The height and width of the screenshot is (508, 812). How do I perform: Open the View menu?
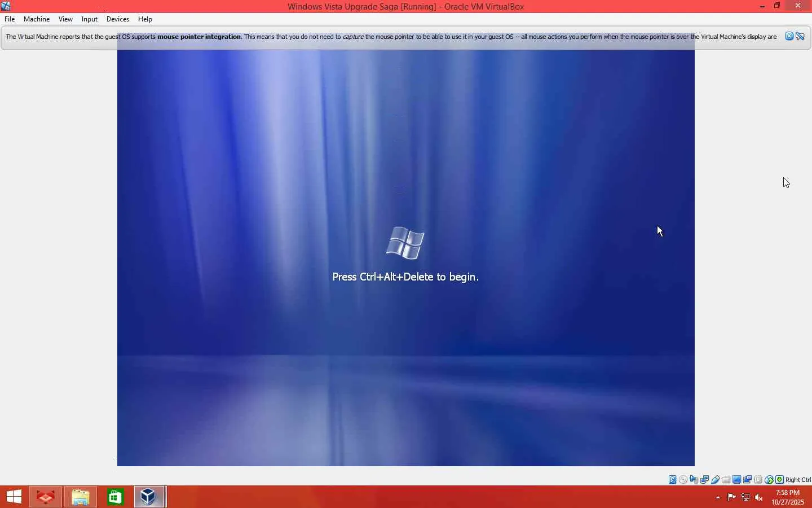click(65, 19)
